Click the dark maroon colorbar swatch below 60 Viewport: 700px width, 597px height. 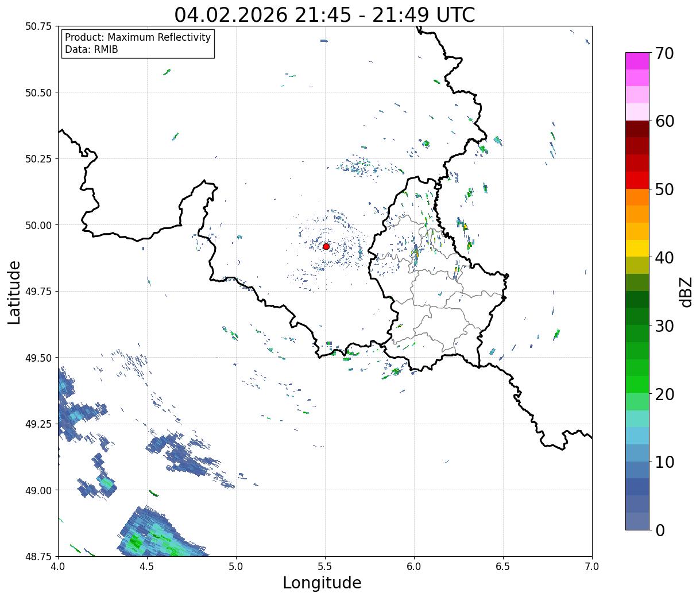click(x=637, y=129)
